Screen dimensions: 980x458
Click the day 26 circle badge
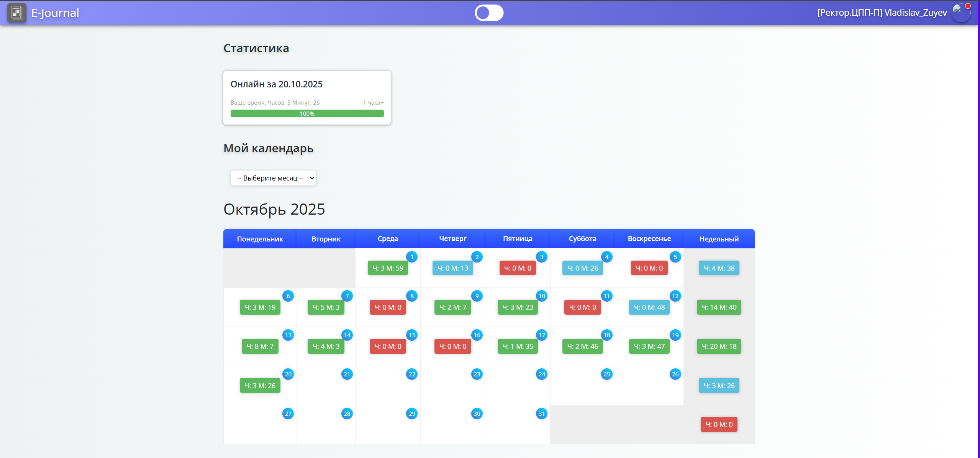675,374
